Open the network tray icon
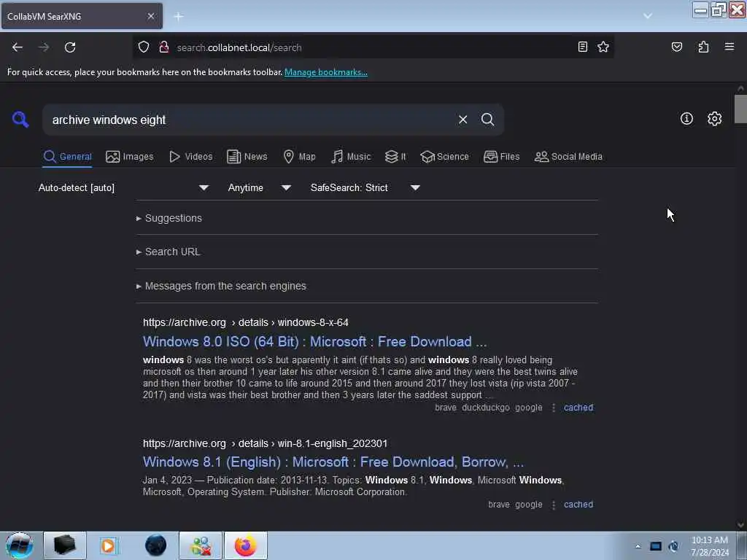 pyautogui.click(x=656, y=546)
